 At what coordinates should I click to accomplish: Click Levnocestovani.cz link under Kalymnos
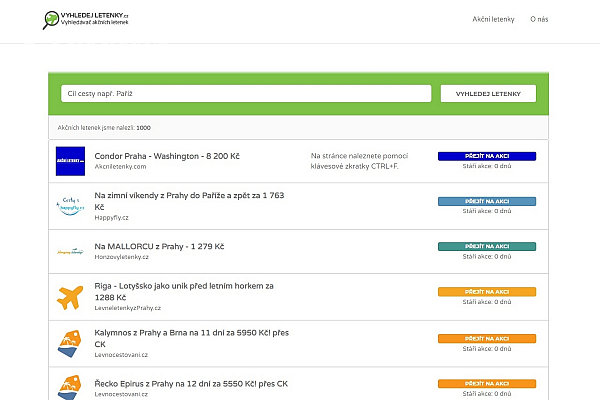(x=121, y=355)
